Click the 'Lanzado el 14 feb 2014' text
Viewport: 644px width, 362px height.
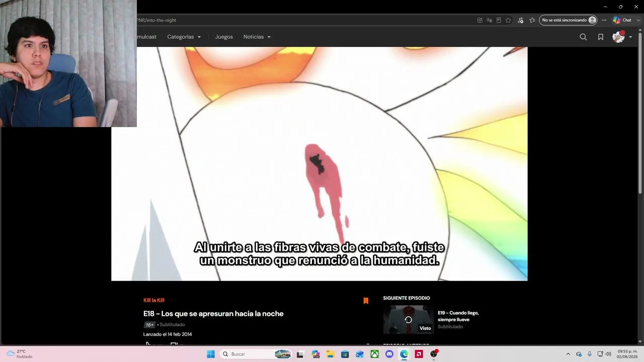[x=168, y=334]
